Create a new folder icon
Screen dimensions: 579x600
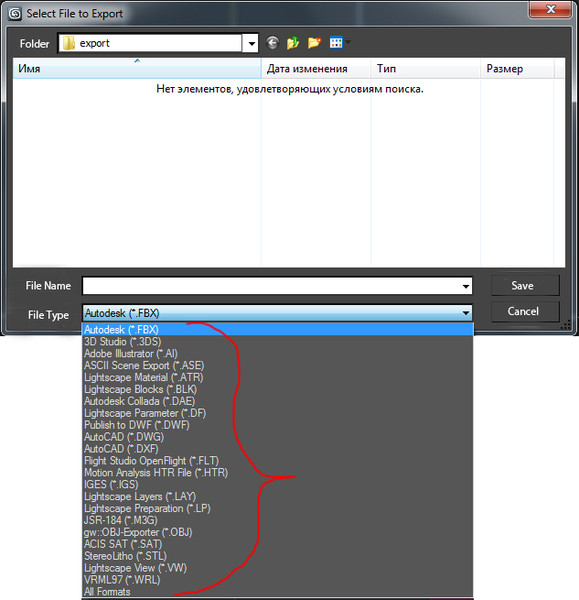click(x=314, y=43)
